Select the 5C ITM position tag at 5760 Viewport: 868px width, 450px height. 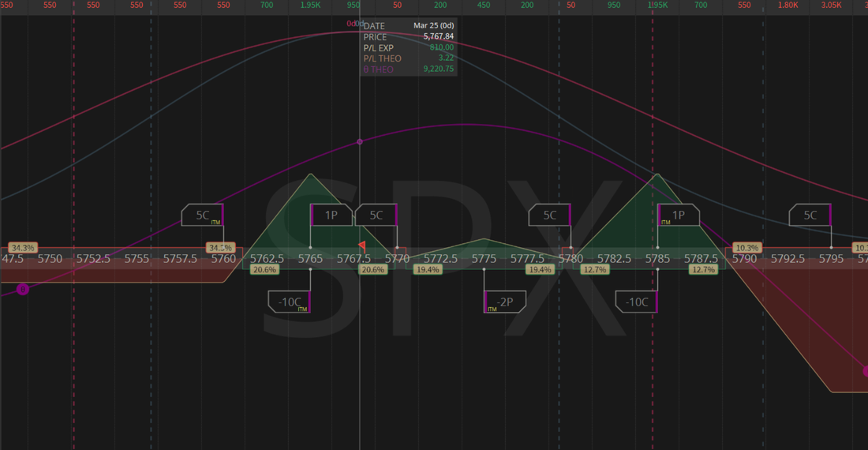click(203, 215)
